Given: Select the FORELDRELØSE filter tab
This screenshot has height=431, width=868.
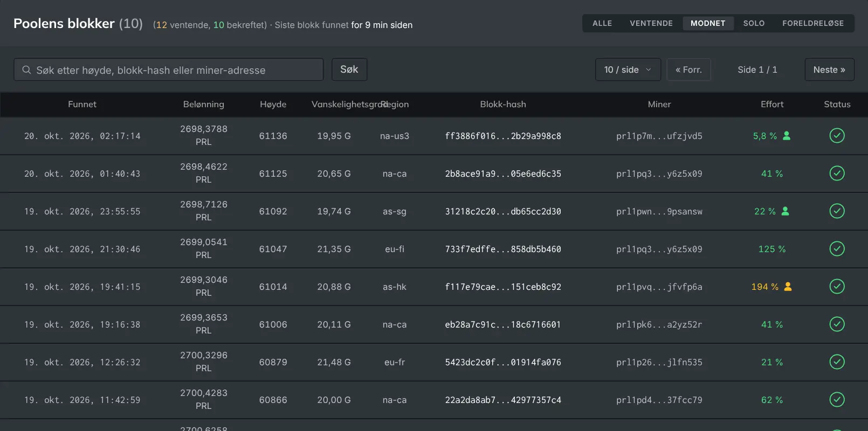Looking at the screenshot, I should click(x=813, y=23).
